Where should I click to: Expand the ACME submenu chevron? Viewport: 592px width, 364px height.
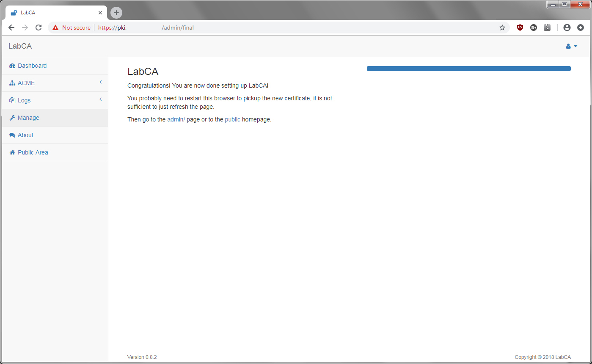click(x=101, y=83)
